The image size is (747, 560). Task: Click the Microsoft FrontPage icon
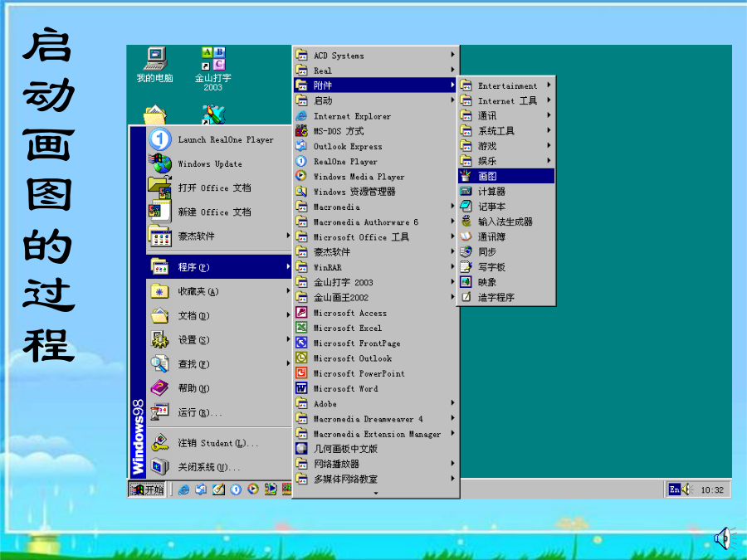click(301, 343)
